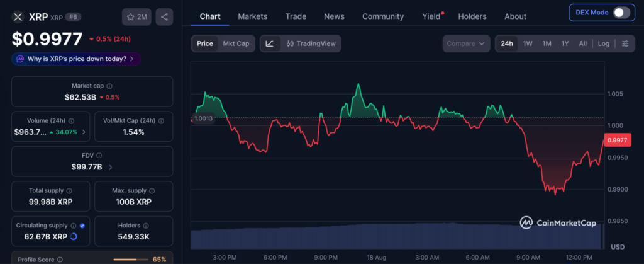
Task: Select the All time range
Action: [583, 43]
